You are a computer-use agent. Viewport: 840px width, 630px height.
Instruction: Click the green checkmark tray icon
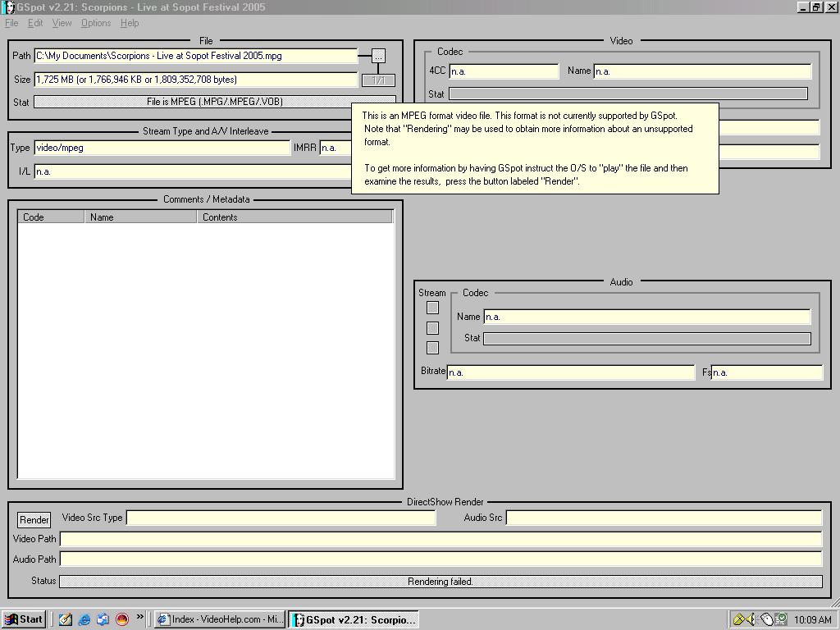pos(781,620)
